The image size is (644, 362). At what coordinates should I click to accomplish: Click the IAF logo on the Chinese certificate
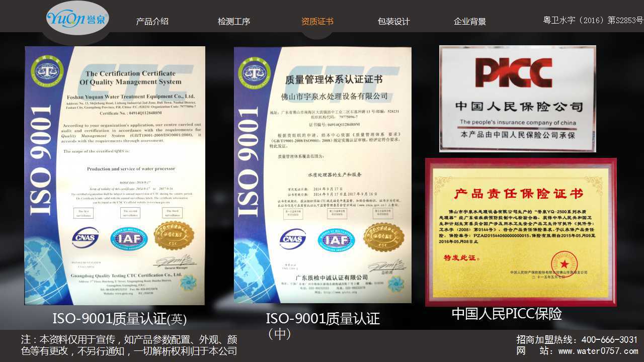point(336,239)
